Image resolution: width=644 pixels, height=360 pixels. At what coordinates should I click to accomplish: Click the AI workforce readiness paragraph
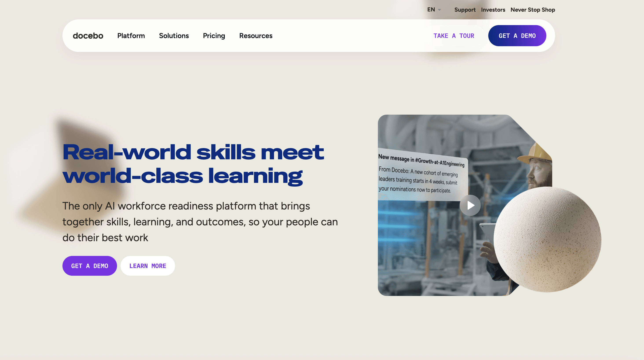point(200,222)
